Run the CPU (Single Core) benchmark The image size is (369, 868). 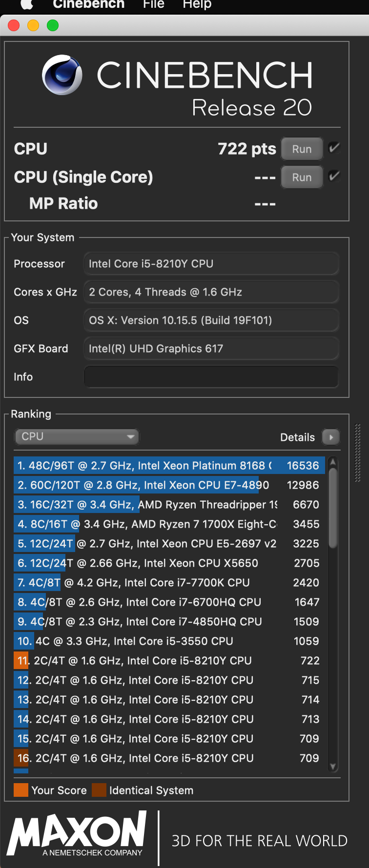(x=302, y=178)
